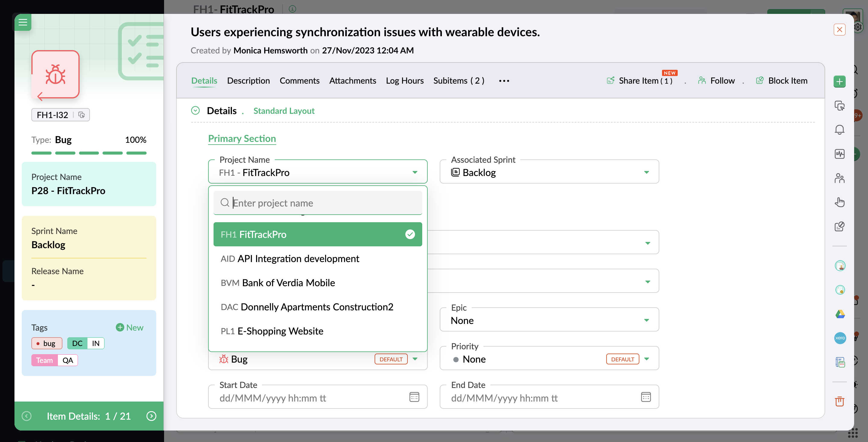Image resolution: width=868 pixels, height=442 pixels.
Task: Add a new tag with New
Action: [x=130, y=327]
